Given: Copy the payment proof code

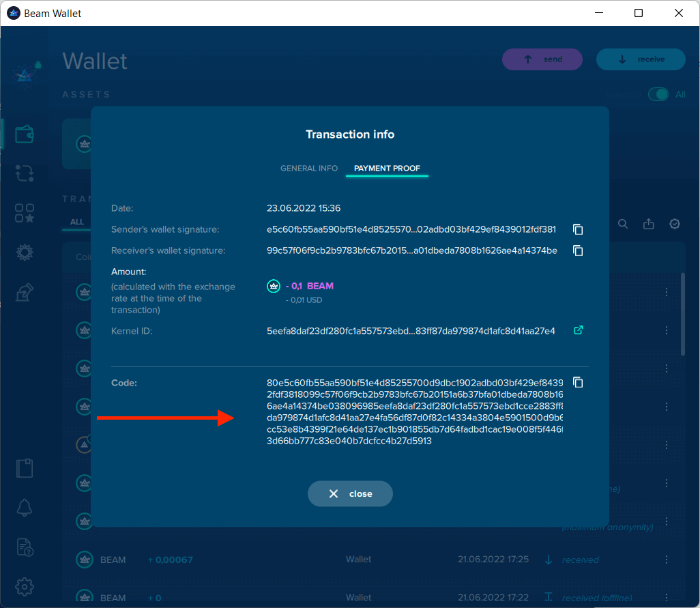Looking at the screenshot, I should click(x=578, y=382).
